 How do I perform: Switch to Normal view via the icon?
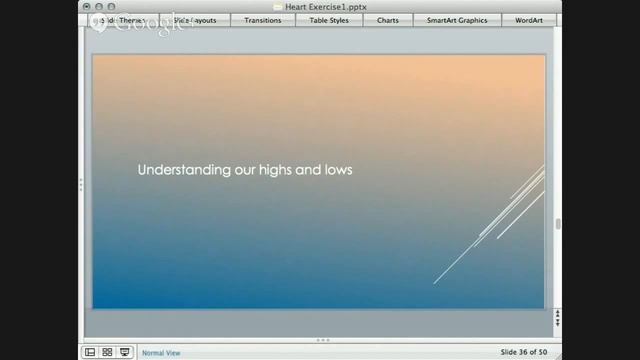[x=90, y=352]
